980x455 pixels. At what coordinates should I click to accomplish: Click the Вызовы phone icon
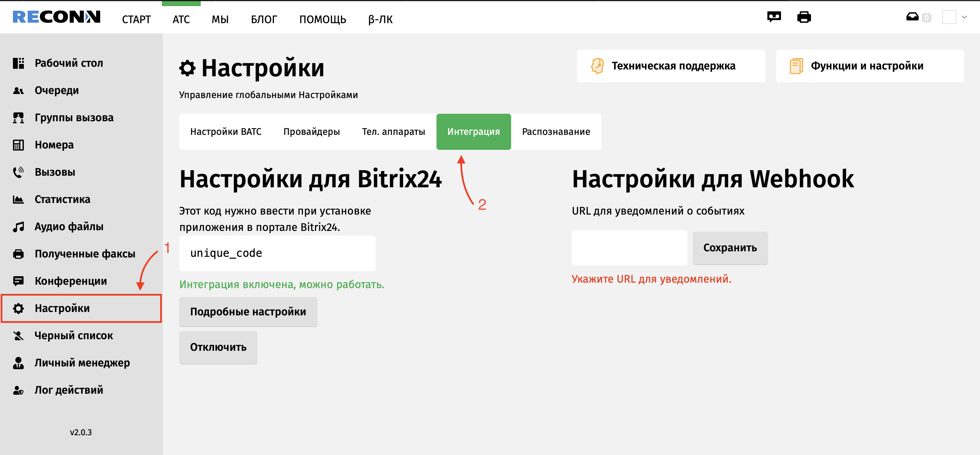coord(18,172)
